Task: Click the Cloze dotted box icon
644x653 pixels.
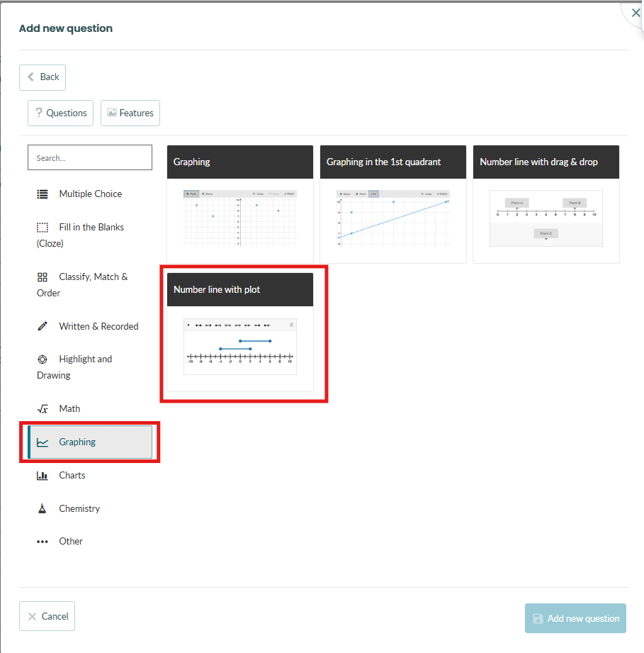Action: click(x=43, y=228)
